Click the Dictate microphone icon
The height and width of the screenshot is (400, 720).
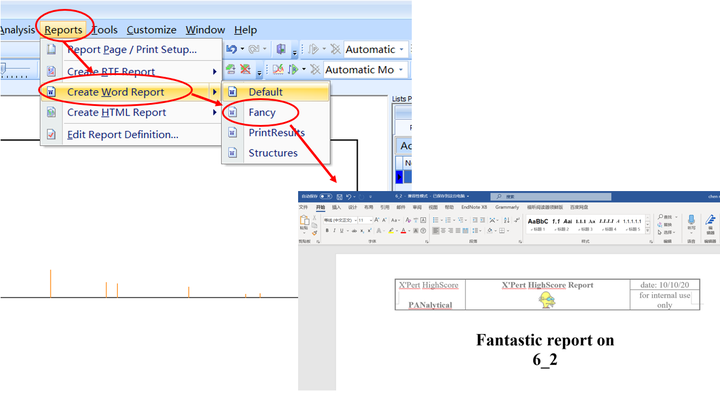click(691, 220)
